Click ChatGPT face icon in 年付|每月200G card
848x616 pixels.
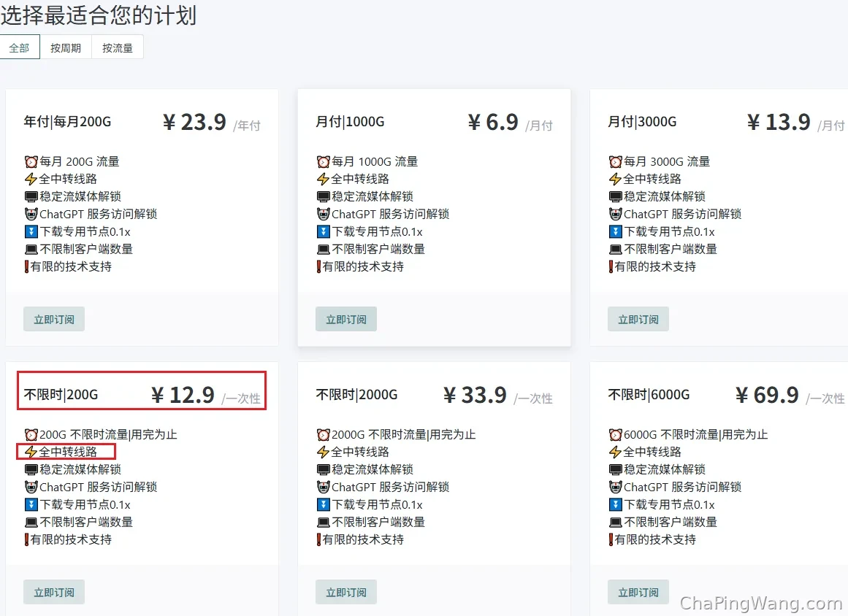point(31,214)
